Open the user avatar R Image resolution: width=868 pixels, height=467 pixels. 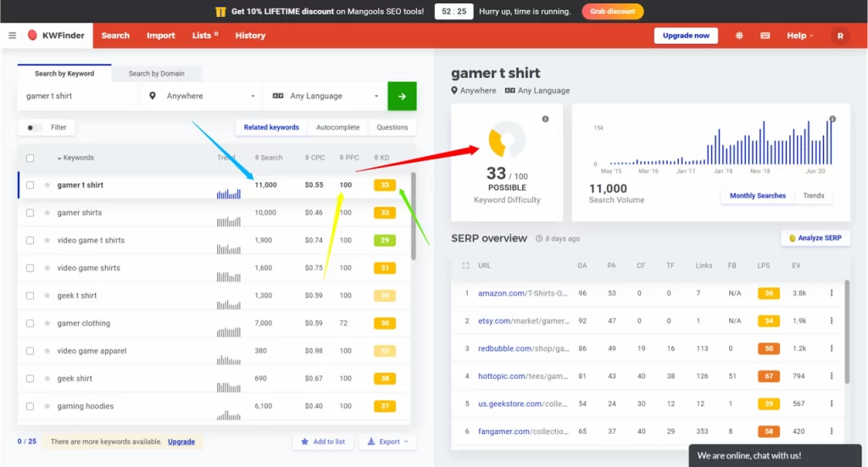[840, 36]
